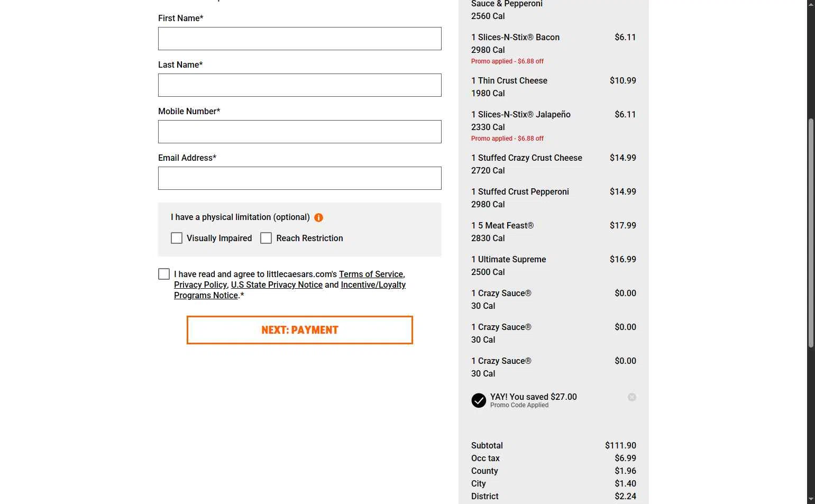Screen dimensions: 815x504
Task: Open the U.S State Privacy Notice link
Action: pyautogui.click(x=277, y=285)
